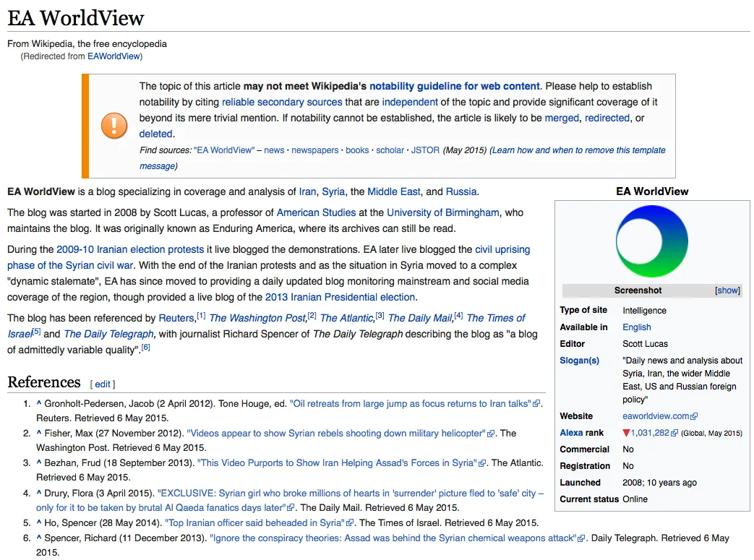The width and height of the screenshot is (754, 560).
Task: Follow the 'independent' link in notice
Action: click(410, 102)
